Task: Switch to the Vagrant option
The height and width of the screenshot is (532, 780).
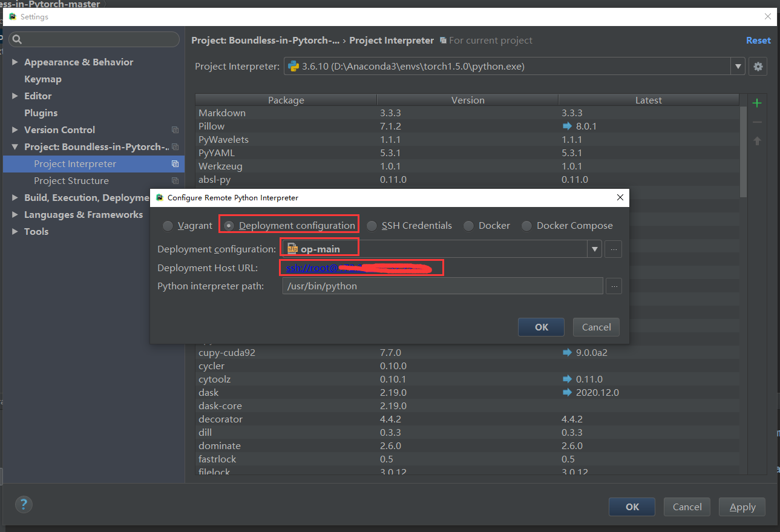Action: 168,226
